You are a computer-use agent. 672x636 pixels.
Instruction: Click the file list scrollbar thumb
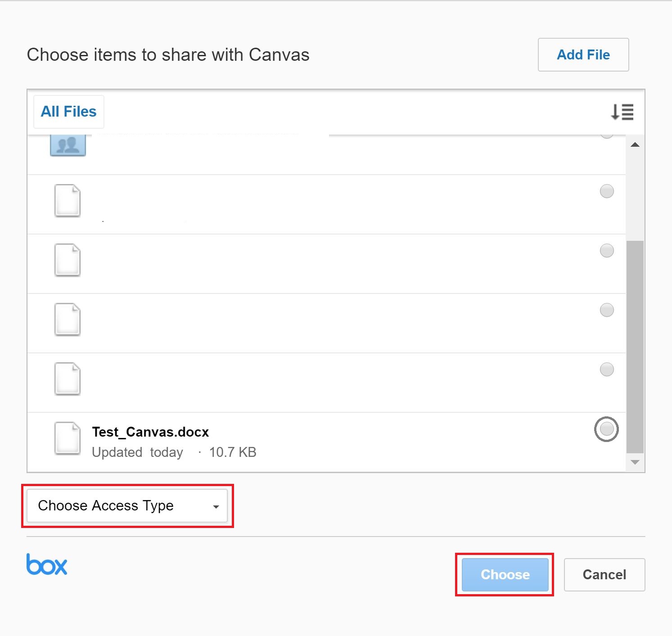point(635,347)
